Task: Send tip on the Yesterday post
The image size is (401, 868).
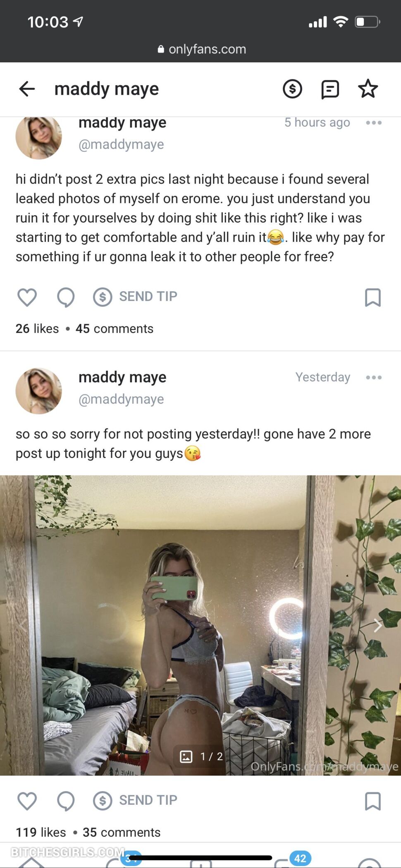Action: coord(135,800)
